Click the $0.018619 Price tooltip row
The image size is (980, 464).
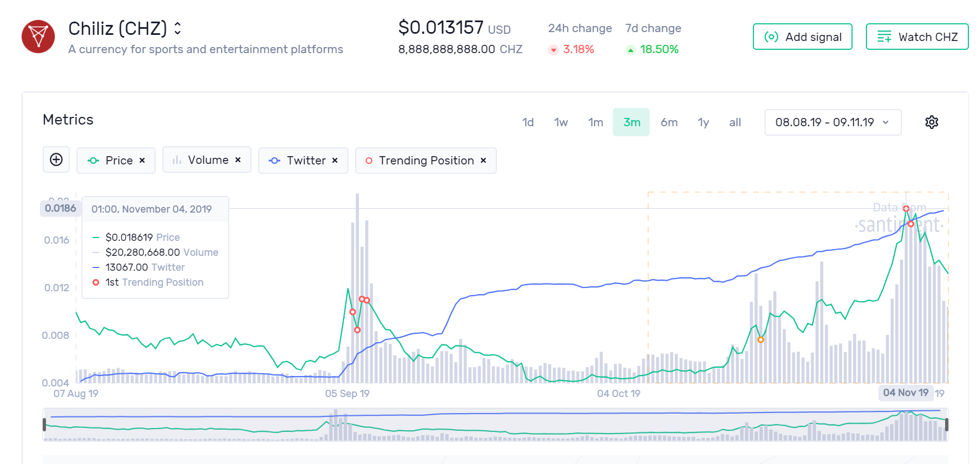click(136, 238)
